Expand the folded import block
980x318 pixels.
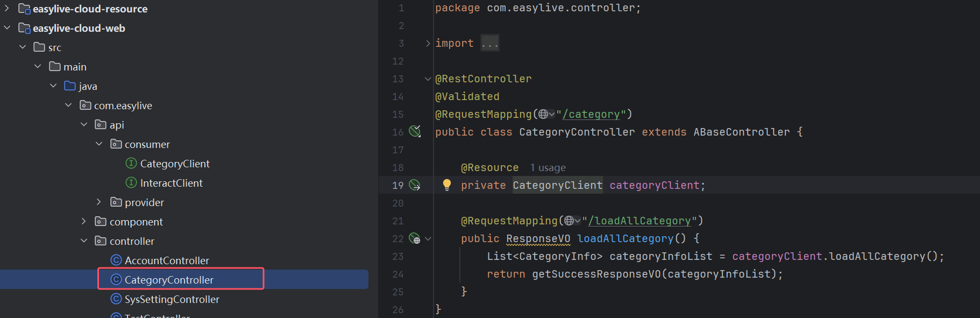[x=428, y=43]
